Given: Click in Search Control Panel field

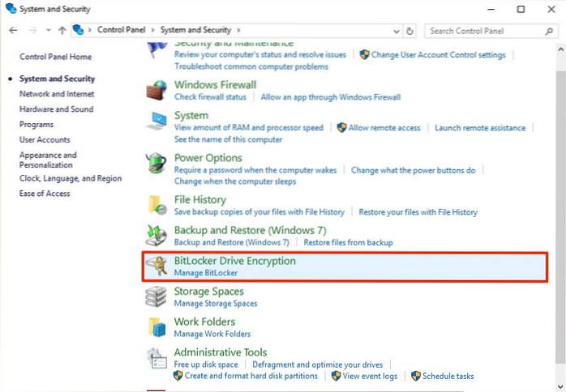Looking at the screenshot, I should 490,31.
